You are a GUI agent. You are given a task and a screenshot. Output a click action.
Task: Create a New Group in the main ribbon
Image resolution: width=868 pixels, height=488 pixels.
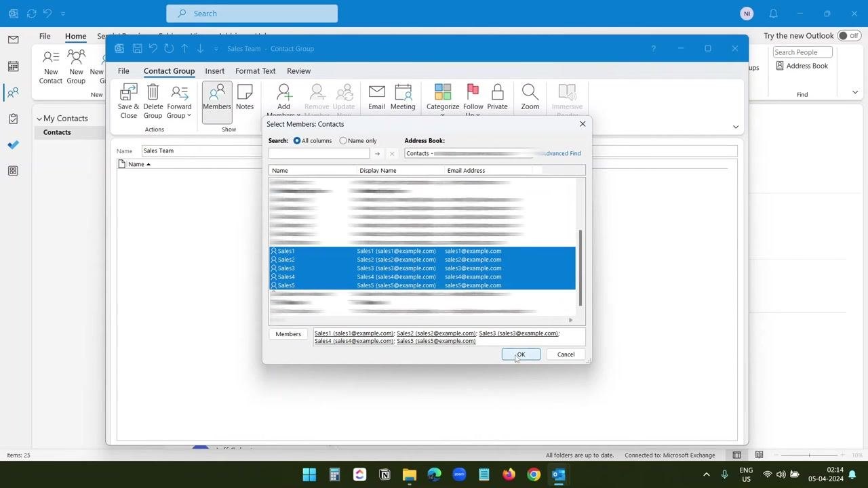[x=76, y=66]
